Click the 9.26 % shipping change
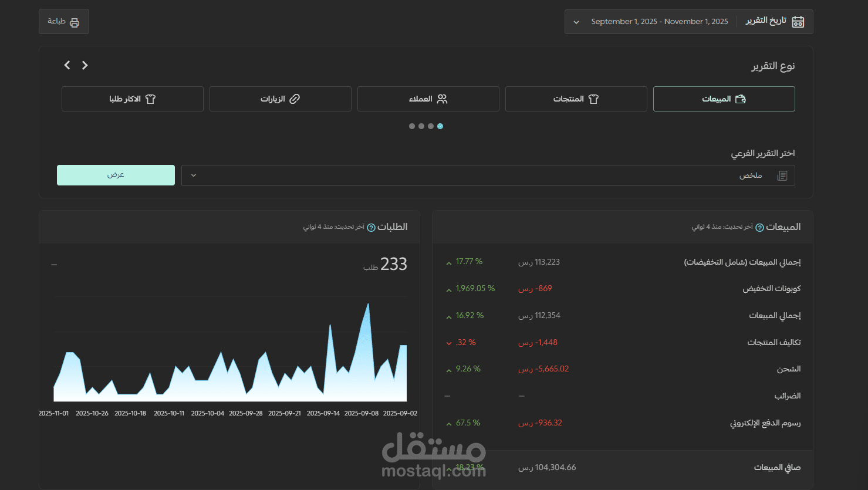This screenshot has height=490, width=868. [468, 369]
